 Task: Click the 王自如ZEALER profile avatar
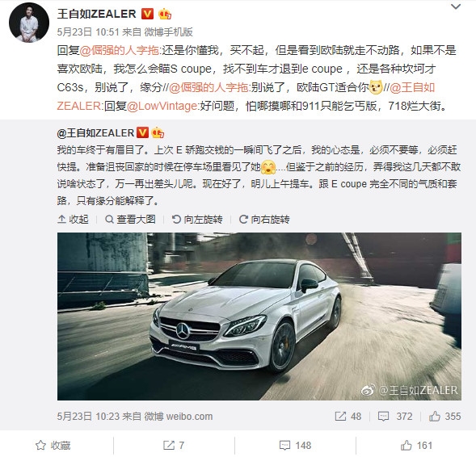[29, 23]
